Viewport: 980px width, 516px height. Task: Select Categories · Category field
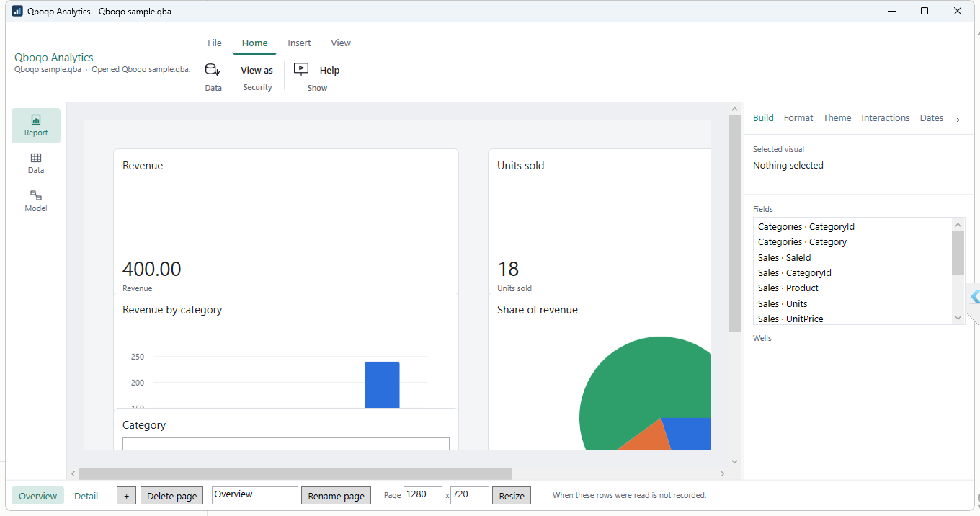[x=852, y=242]
